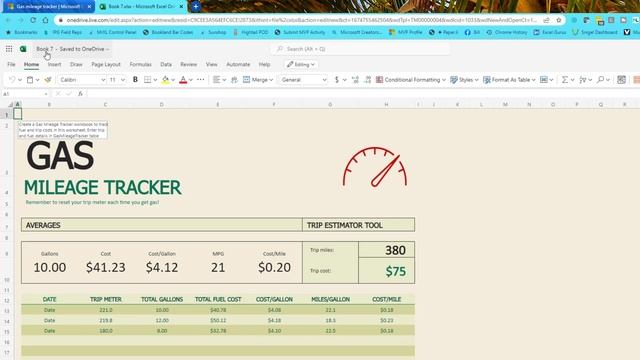640x360 pixels.
Task: Open the Chrome History bookmark
Action: [508, 32]
